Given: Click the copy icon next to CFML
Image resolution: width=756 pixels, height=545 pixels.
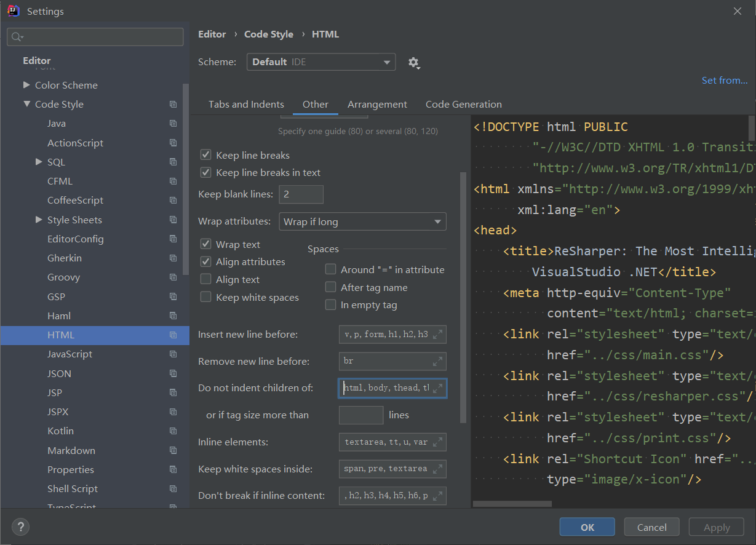Looking at the screenshot, I should tap(173, 181).
